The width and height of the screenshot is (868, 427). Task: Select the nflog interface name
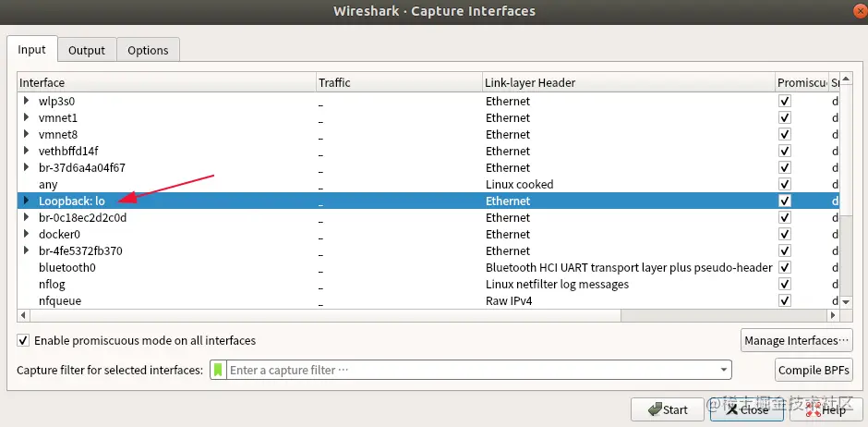tap(52, 284)
